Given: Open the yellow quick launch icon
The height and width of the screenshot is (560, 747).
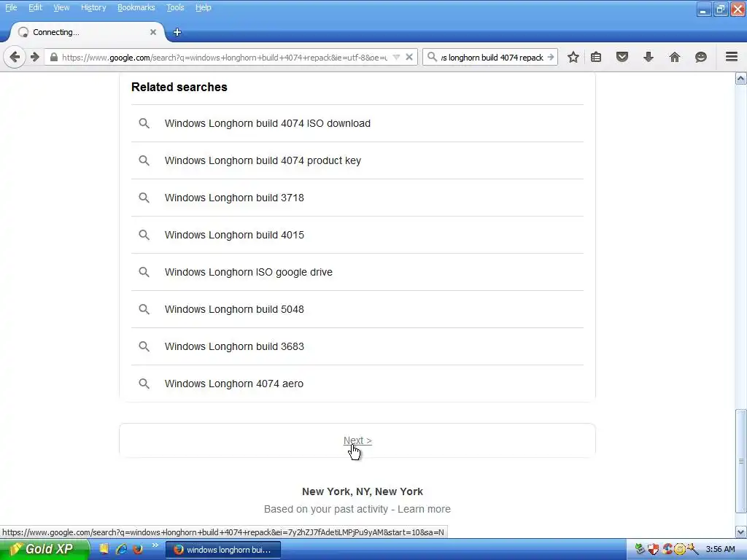Looking at the screenshot, I should pos(104,549).
